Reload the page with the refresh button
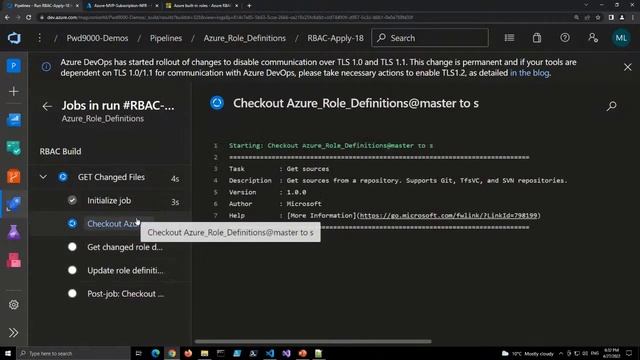 tap(28, 17)
